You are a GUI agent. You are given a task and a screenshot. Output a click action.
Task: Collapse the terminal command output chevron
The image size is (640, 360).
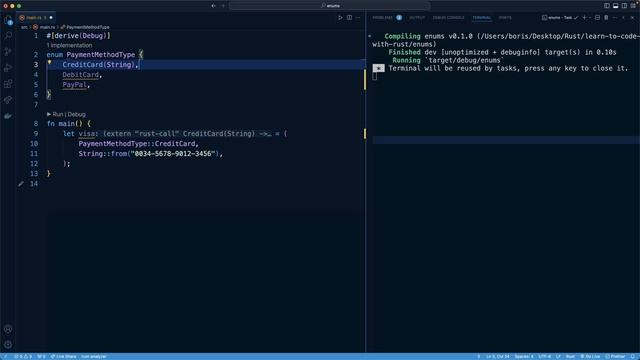coord(370,36)
